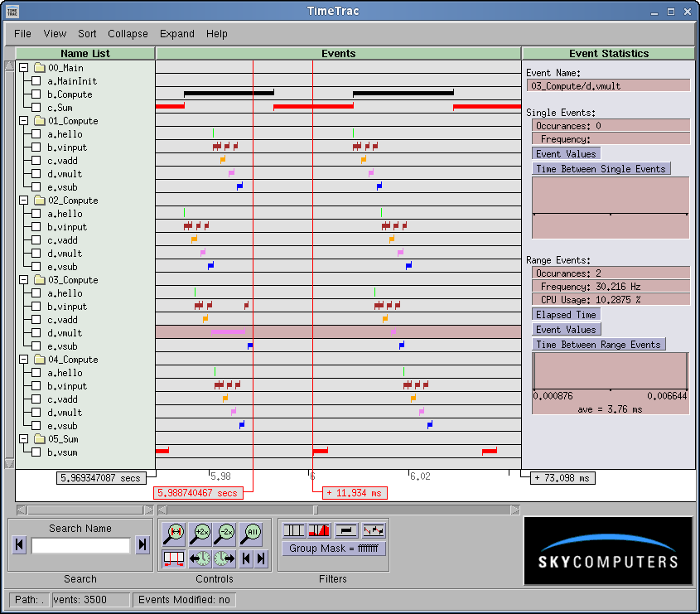Collapse the 05_Sum tree node
This screenshot has width=700, height=614.
(24, 438)
